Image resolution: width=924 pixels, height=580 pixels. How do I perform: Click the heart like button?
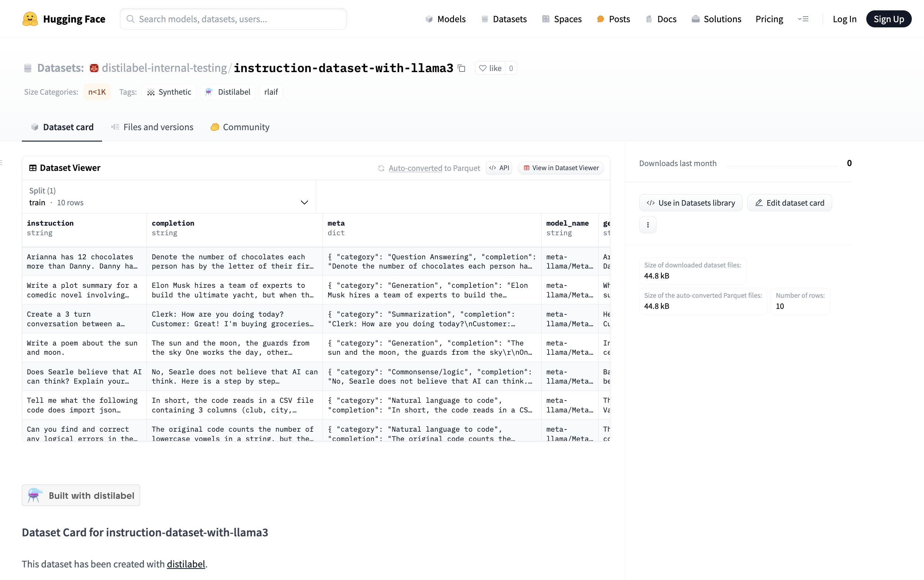490,68
